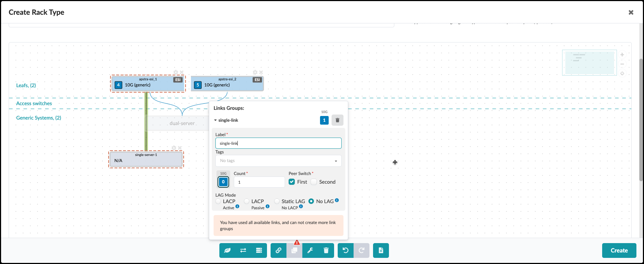Click the zoom in plus on minimap
The width and height of the screenshot is (644, 264).
pyautogui.click(x=622, y=55)
